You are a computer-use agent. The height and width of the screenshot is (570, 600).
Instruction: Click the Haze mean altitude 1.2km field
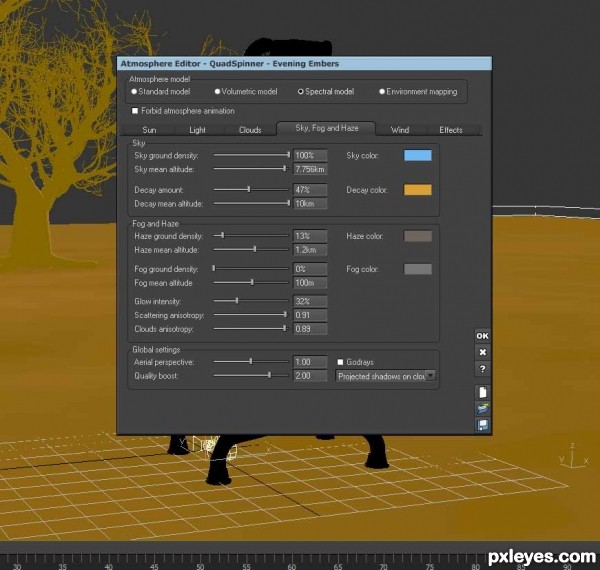pyautogui.click(x=310, y=250)
